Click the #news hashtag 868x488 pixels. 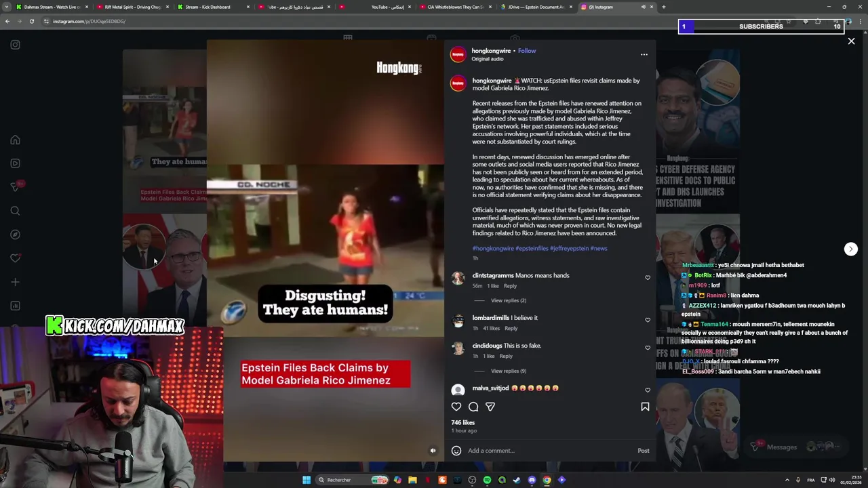[x=599, y=248]
